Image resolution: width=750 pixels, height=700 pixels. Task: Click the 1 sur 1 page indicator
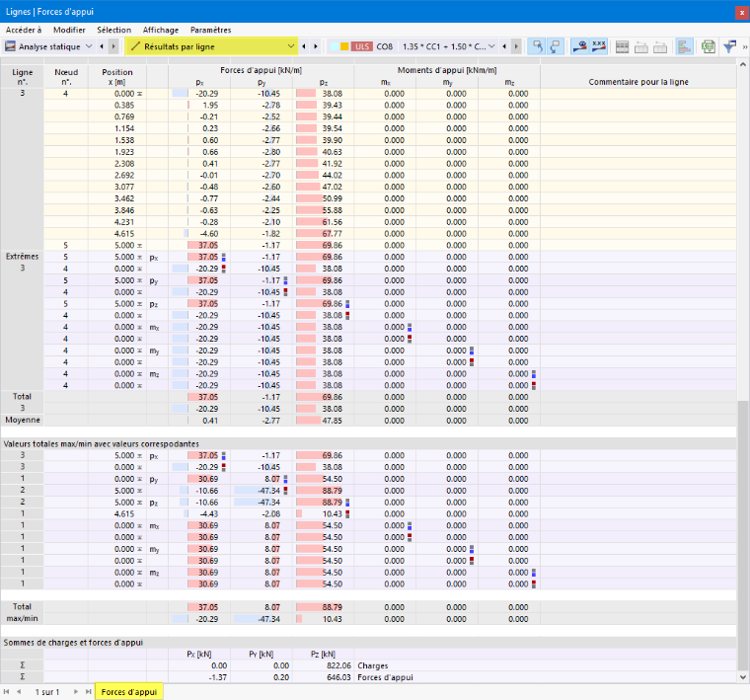[47, 692]
